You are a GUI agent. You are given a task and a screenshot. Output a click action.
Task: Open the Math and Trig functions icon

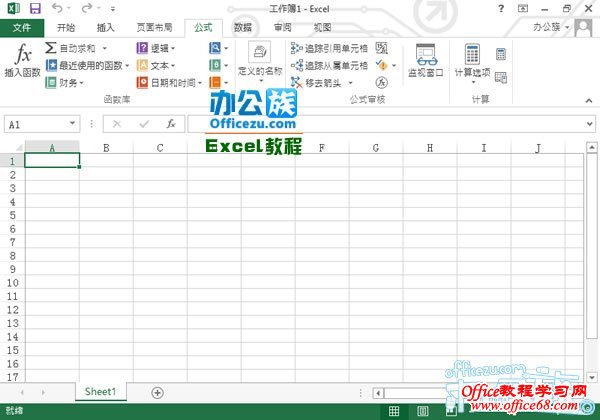(x=215, y=65)
